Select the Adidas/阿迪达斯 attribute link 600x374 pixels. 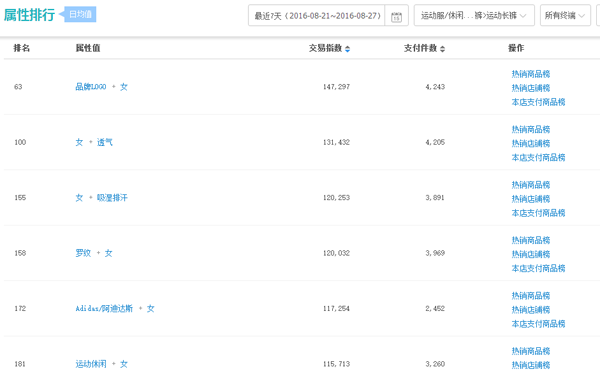click(x=104, y=309)
